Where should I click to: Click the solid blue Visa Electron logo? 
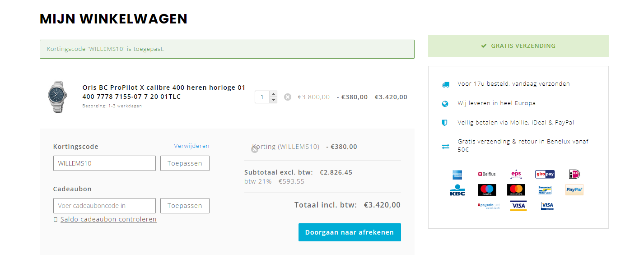tap(547, 206)
